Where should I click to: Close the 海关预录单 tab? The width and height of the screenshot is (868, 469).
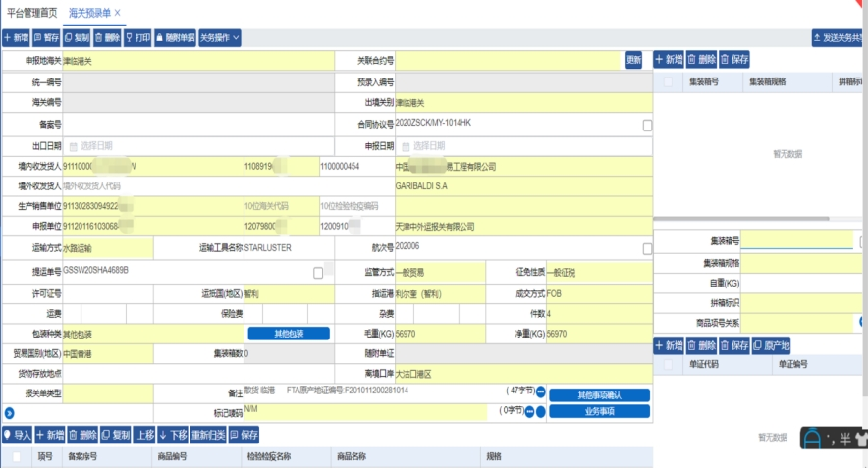118,12
